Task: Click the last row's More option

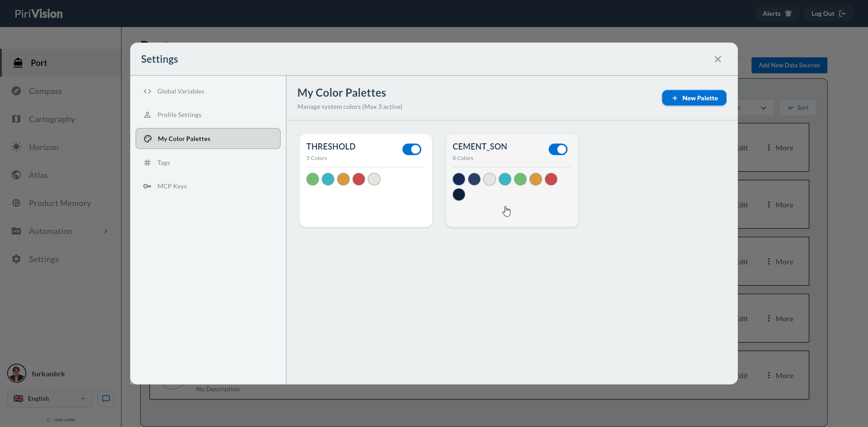Action: point(780,375)
